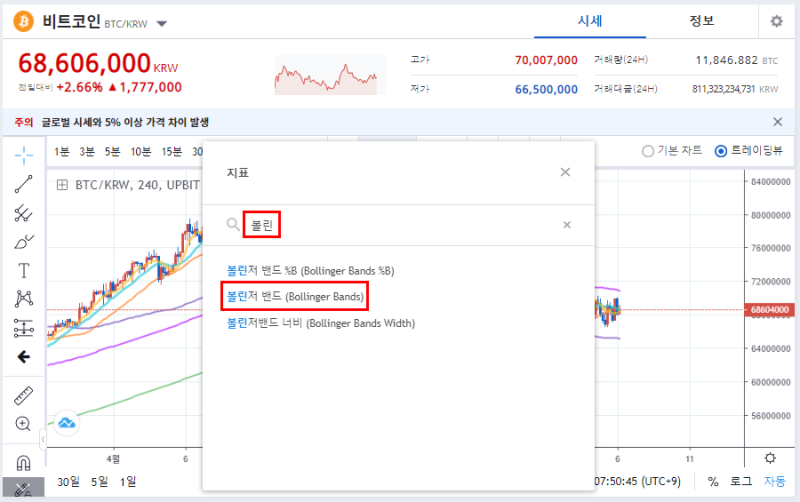
Task: Select the 1분 timeframe
Action: [x=62, y=152]
